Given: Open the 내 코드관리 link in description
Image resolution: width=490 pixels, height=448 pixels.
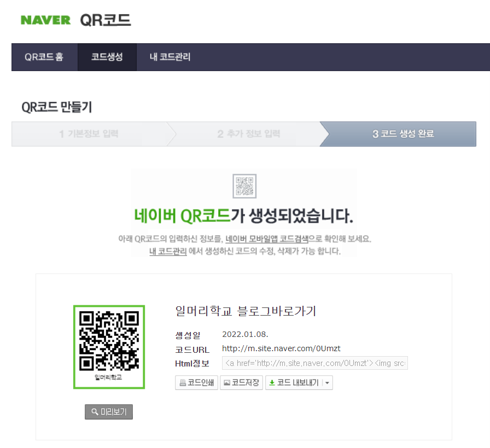Looking at the screenshot, I should click(x=168, y=252).
